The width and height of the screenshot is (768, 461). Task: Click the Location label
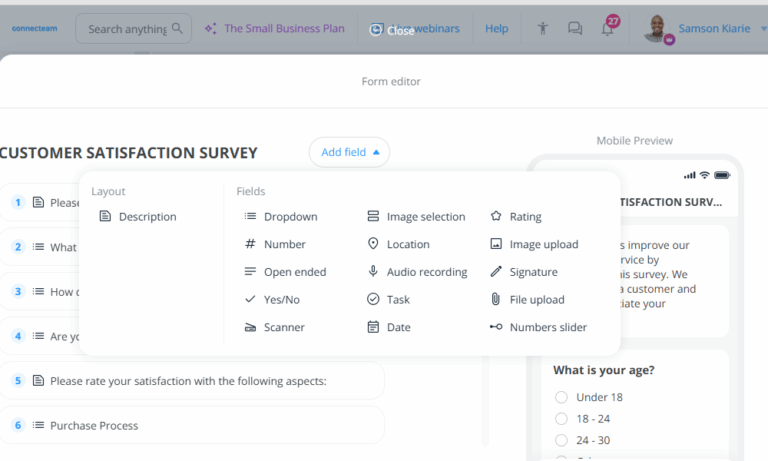(x=408, y=244)
